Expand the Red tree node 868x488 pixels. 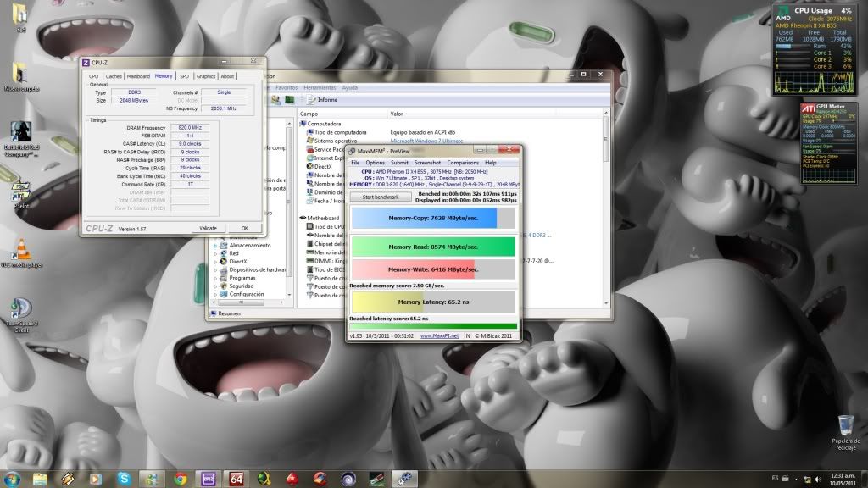216,253
